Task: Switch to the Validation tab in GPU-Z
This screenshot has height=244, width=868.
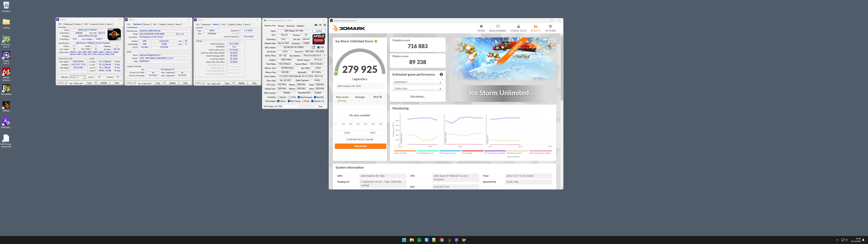Action: click(x=300, y=26)
